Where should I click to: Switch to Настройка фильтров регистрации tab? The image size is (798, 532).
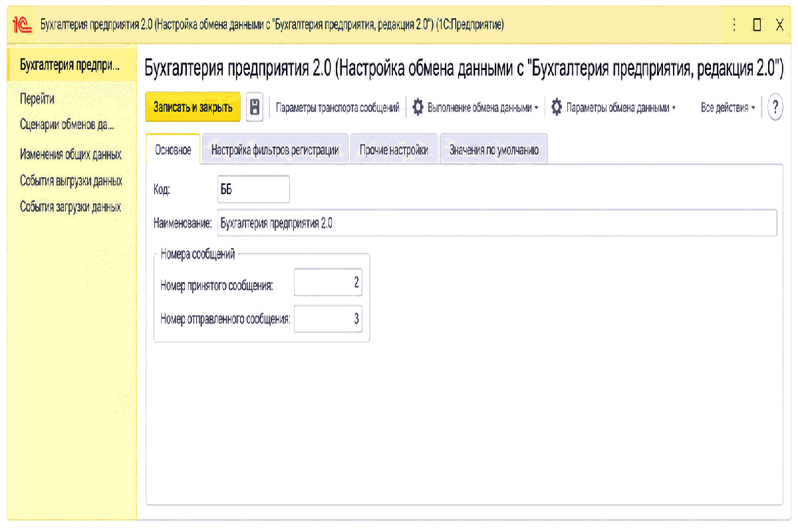click(x=275, y=150)
